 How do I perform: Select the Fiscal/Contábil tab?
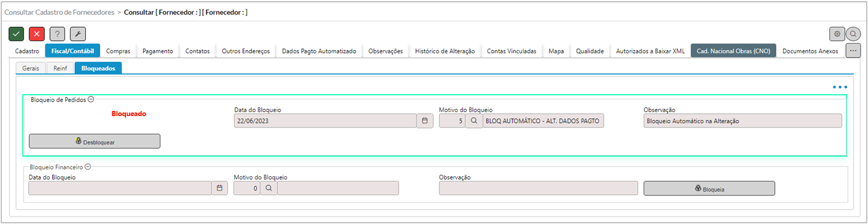tap(72, 51)
